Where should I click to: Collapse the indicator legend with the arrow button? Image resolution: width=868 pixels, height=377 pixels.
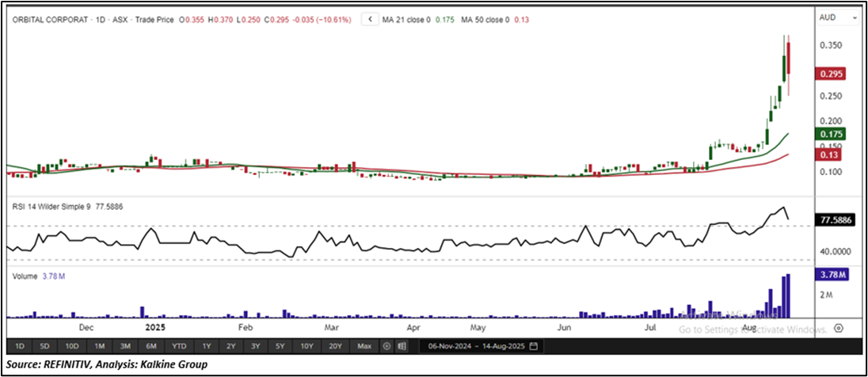[370, 19]
